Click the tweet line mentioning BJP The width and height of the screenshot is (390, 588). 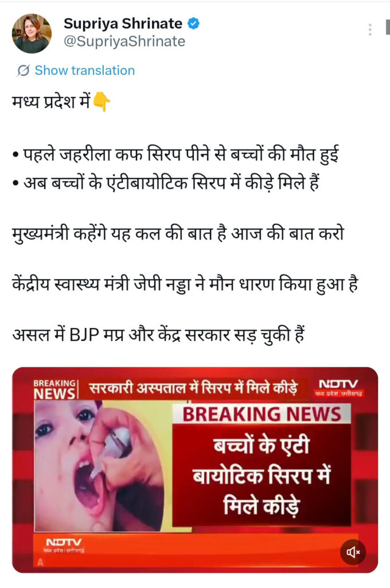point(158,334)
